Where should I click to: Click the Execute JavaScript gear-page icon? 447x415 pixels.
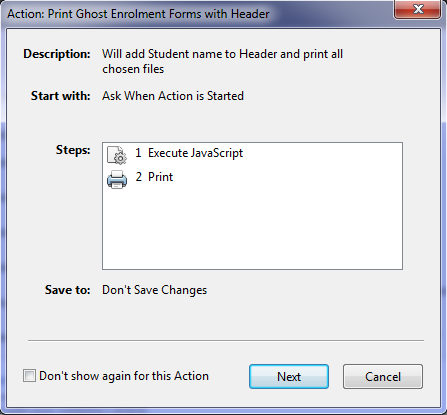(117, 155)
